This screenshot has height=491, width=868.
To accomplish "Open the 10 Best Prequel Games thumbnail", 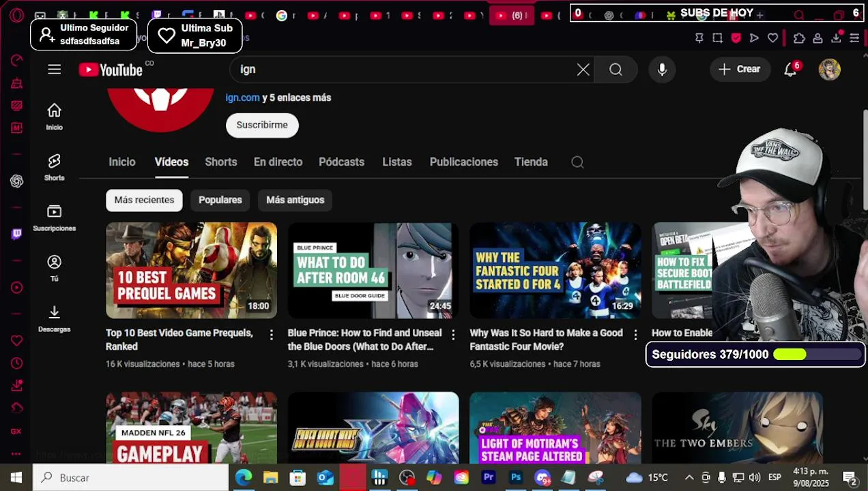I will (x=191, y=270).
